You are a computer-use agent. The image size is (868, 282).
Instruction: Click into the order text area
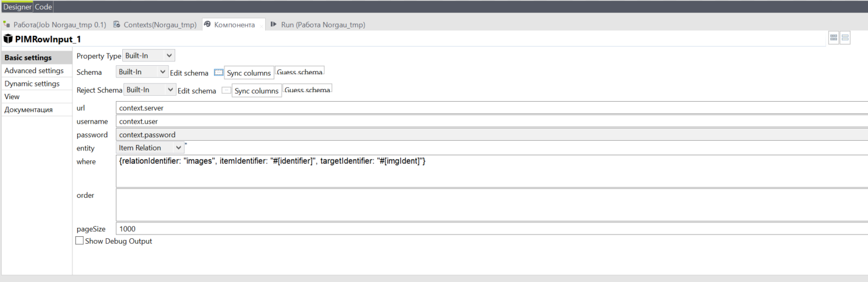coord(491,205)
